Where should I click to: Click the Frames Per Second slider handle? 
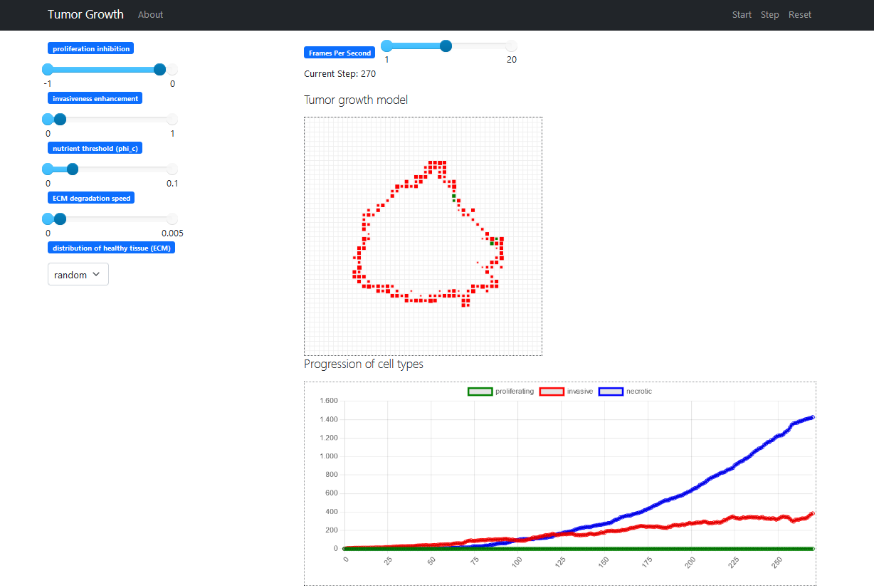pos(446,46)
